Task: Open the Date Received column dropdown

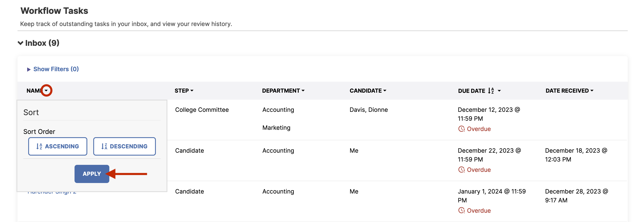Action: pyautogui.click(x=569, y=91)
